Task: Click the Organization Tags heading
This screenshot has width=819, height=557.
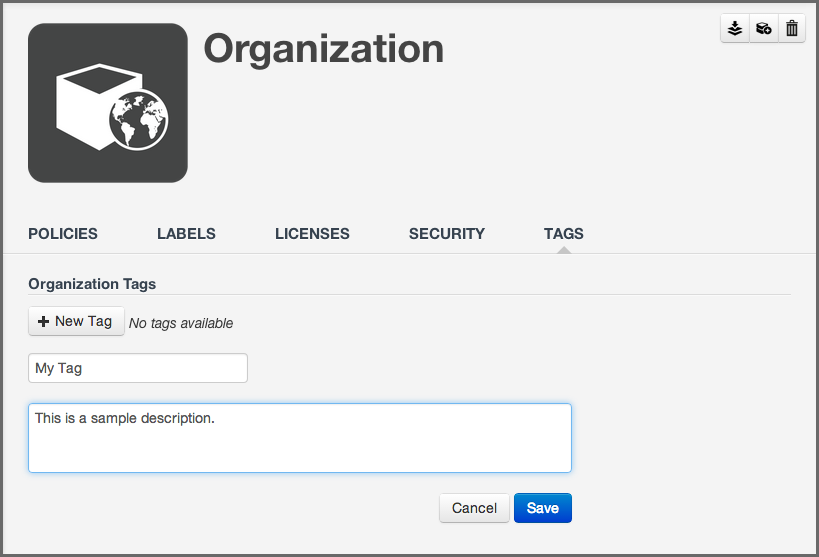Action: click(x=92, y=284)
